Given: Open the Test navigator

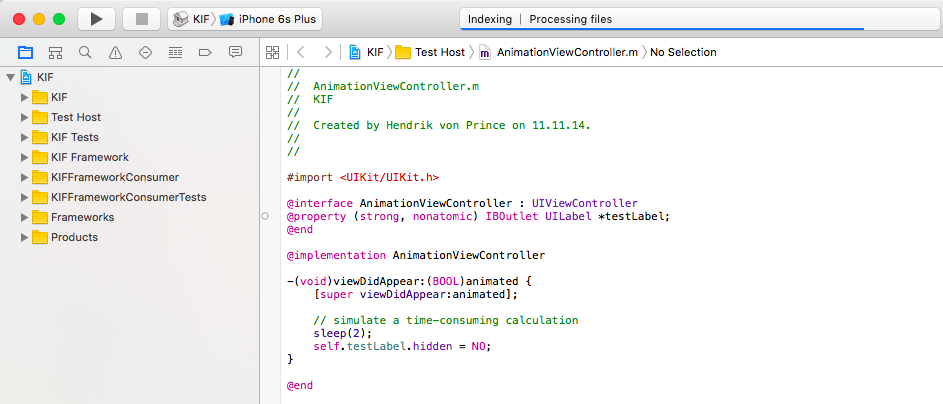Looking at the screenshot, I should click(x=145, y=52).
